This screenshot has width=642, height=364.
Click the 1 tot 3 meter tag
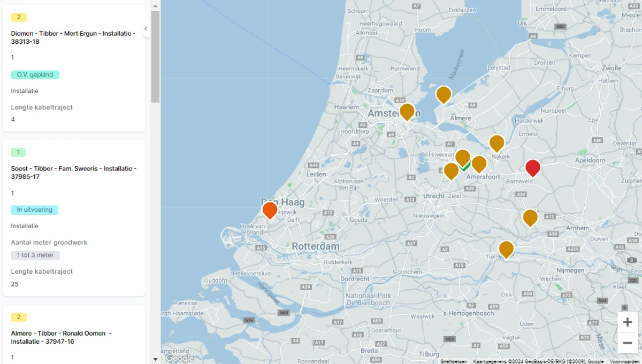[35, 255]
